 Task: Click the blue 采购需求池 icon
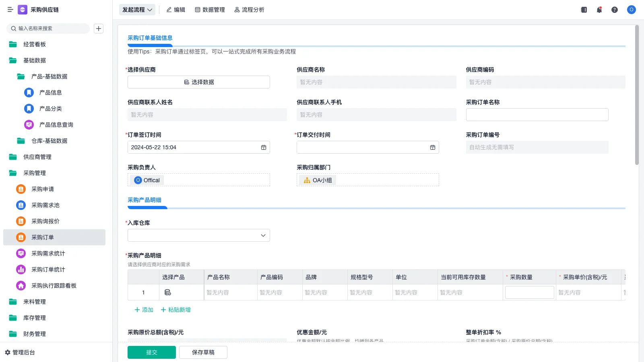coord(21,205)
